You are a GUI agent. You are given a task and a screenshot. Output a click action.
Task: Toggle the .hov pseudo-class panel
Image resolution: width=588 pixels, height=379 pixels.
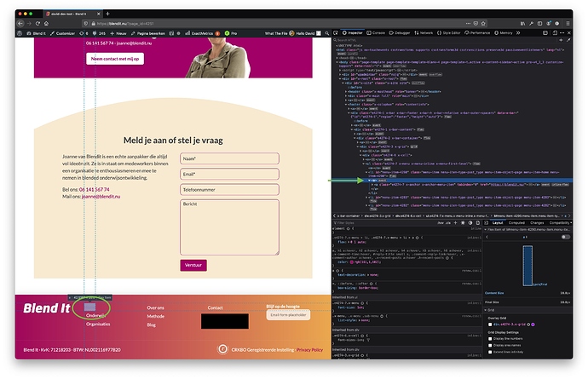click(441, 222)
